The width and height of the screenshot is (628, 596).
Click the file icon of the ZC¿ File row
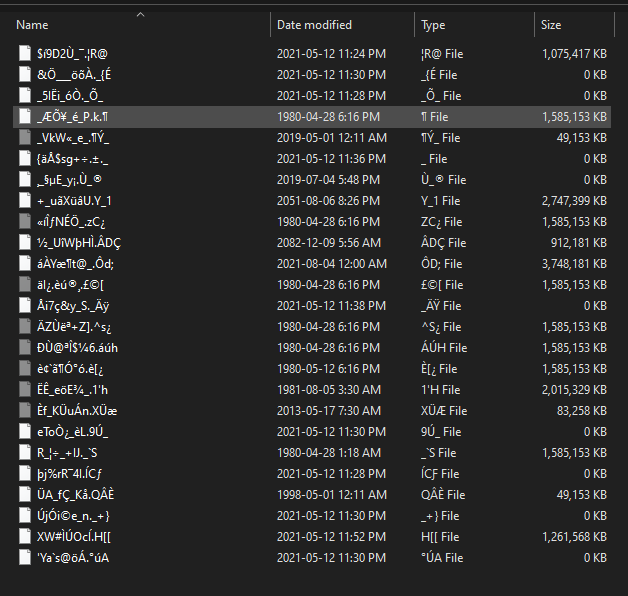click(x=25, y=221)
